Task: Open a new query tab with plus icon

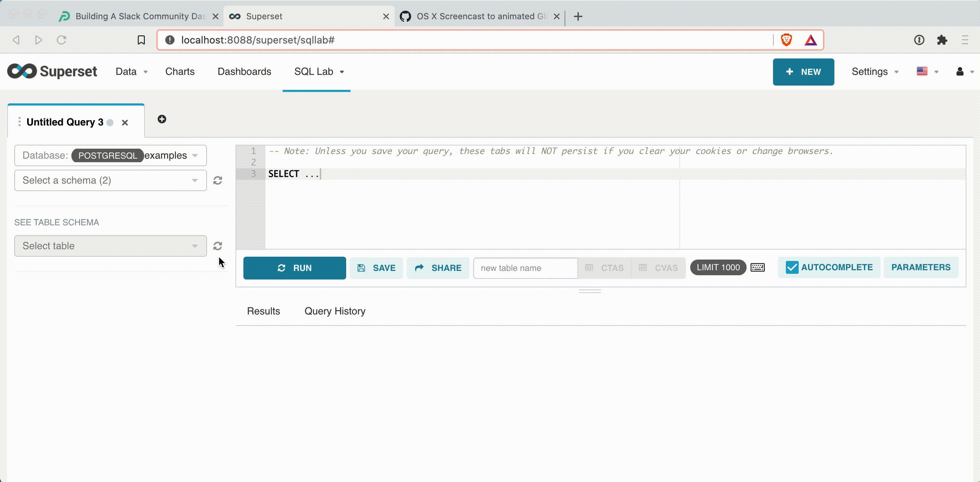Action: (162, 119)
